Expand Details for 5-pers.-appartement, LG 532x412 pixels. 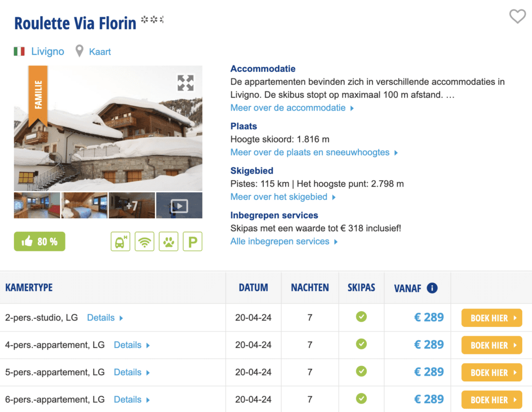point(131,373)
